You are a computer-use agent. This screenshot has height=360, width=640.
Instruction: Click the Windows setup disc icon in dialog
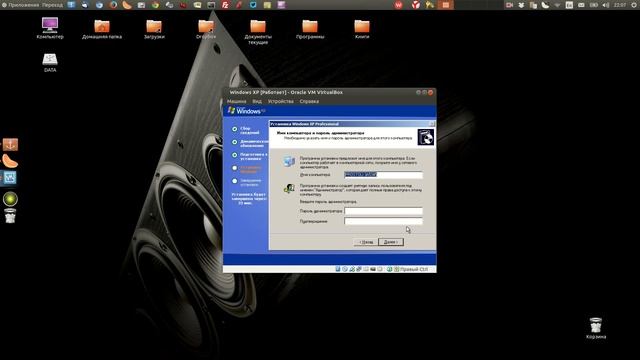click(425, 137)
